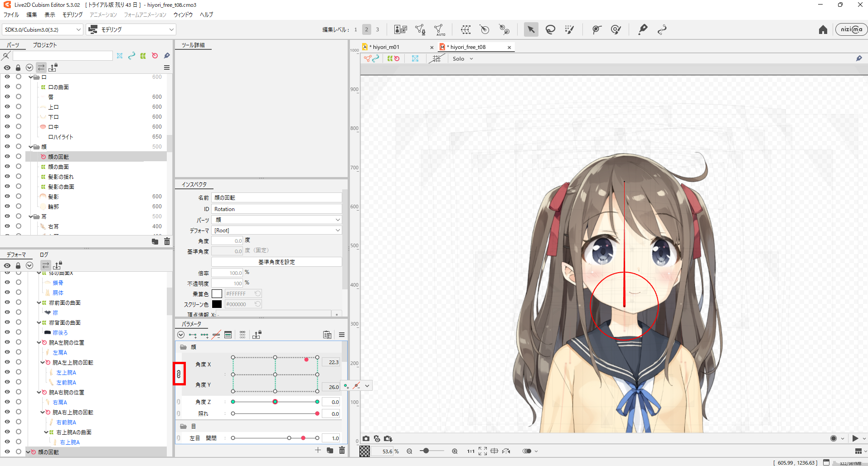Image resolution: width=868 pixels, height=466 pixels.
Task: Play the physics preview with play button
Action: [x=855, y=438]
